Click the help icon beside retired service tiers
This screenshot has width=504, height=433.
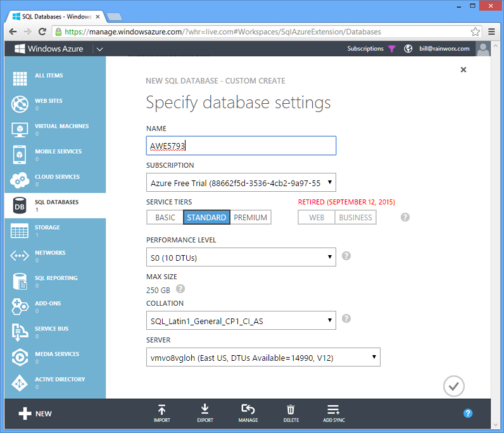click(405, 217)
